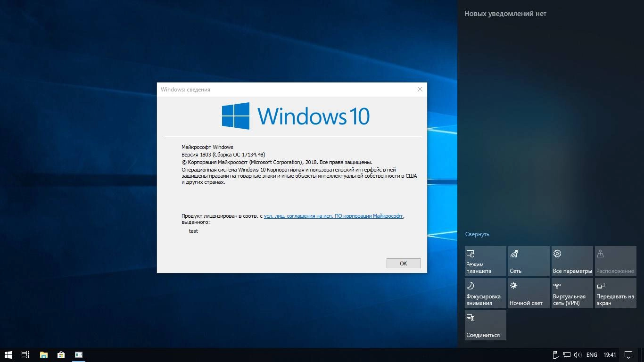The image size is (644, 362).
Task: Open Виртуальная сеть (VPN) tile
Action: tap(572, 293)
